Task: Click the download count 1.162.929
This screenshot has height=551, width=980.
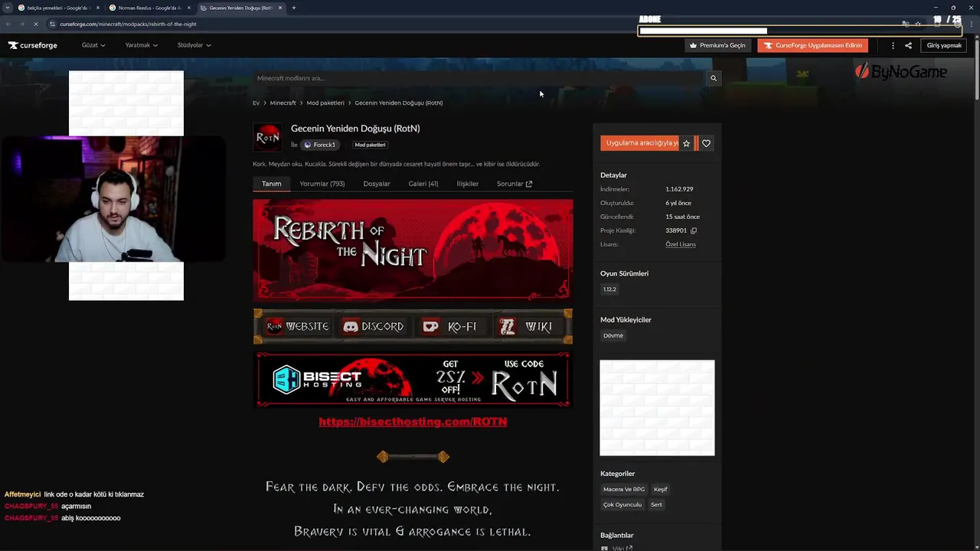Action: (x=679, y=189)
